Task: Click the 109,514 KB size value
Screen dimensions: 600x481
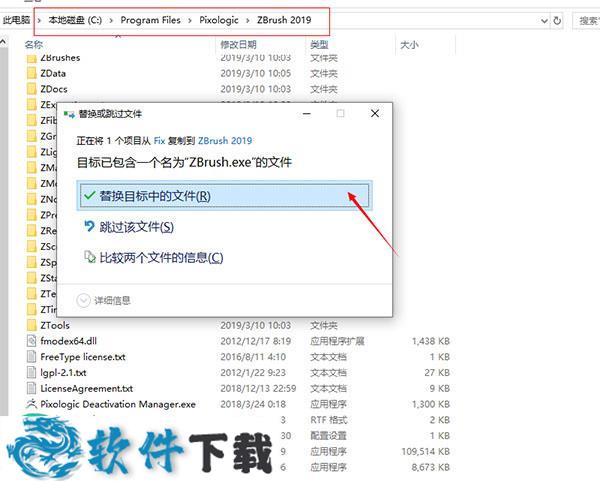Action: click(426, 452)
